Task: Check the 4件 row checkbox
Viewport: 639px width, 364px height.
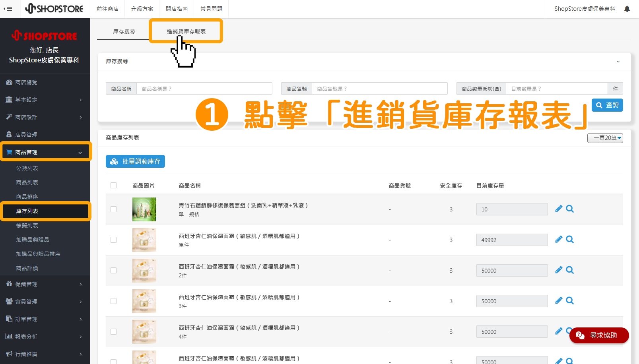Action: coord(114,332)
